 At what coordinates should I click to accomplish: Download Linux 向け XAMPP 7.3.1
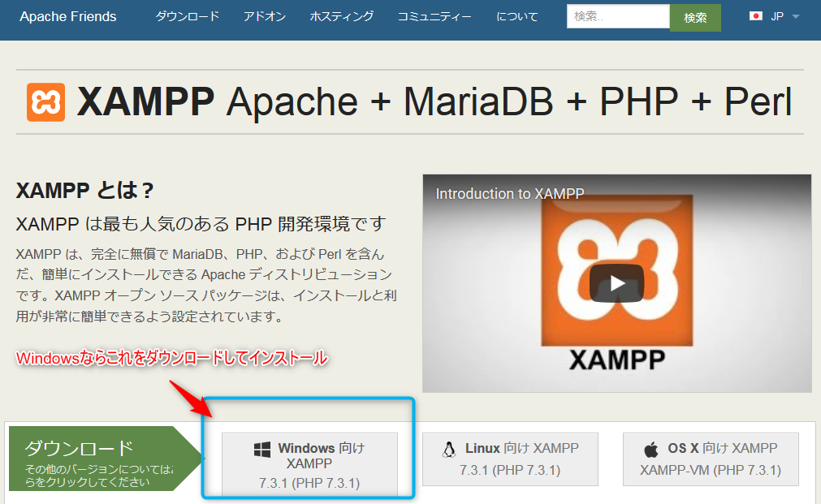pos(510,459)
